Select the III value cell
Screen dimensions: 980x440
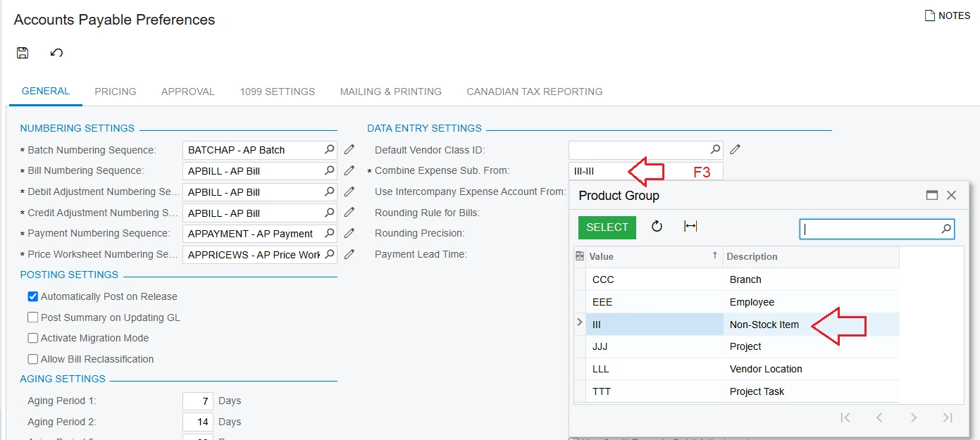tap(655, 325)
